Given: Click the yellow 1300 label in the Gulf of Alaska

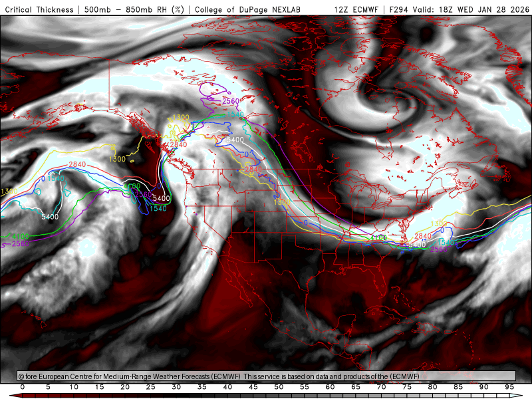Looking at the screenshot, I should coord(118,159).
